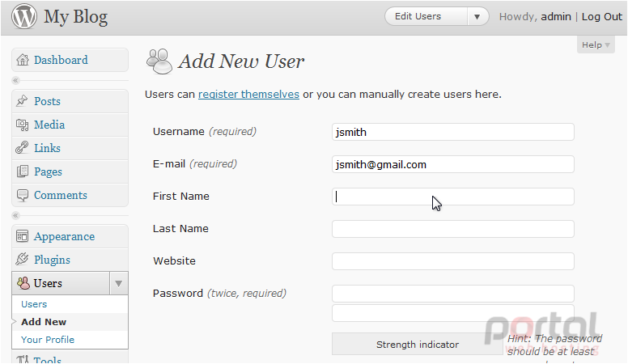Collapse sidebar using top separator arrow
Screen dimensions: 628x364
(15, 81)
